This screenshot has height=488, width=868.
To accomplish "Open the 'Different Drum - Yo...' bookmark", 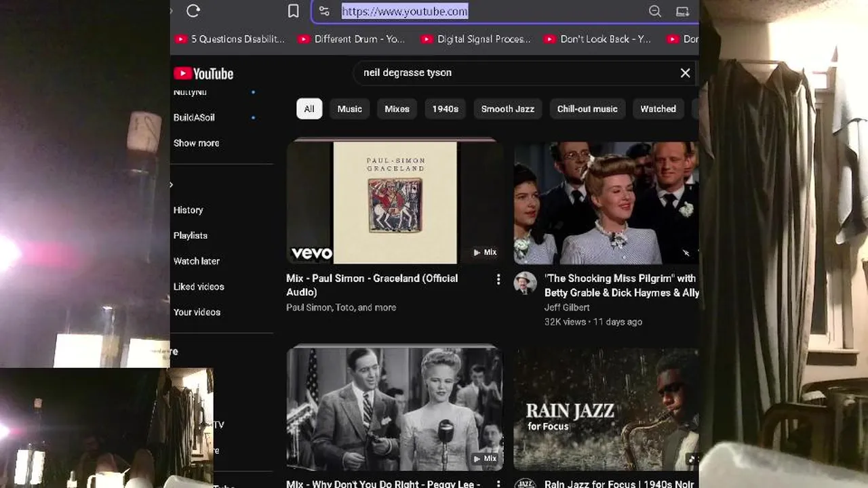I will [x=353, y=39].
